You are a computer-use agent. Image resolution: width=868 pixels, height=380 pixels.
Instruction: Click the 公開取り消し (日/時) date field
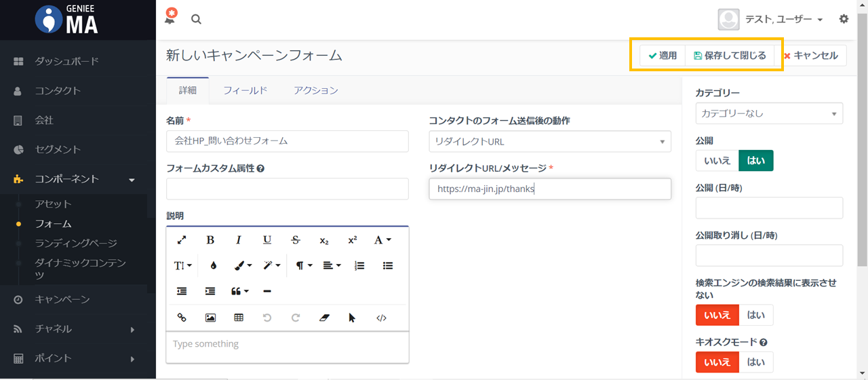(x=769, y=255)
